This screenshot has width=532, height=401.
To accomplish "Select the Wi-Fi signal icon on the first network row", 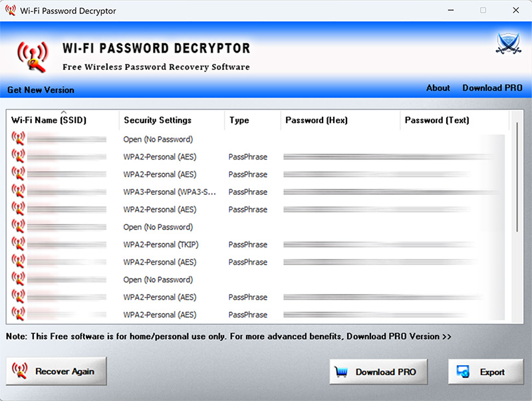I will coord(17,139).
